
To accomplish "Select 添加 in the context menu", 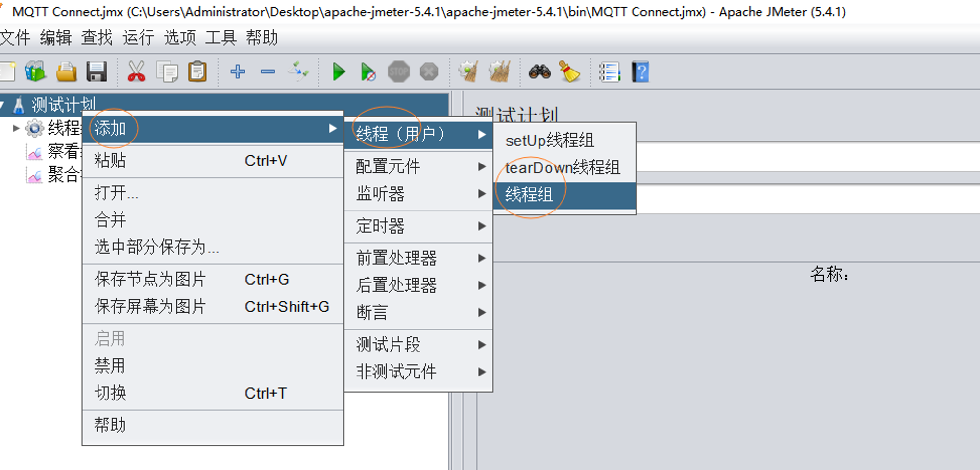I will pos(213,129).
